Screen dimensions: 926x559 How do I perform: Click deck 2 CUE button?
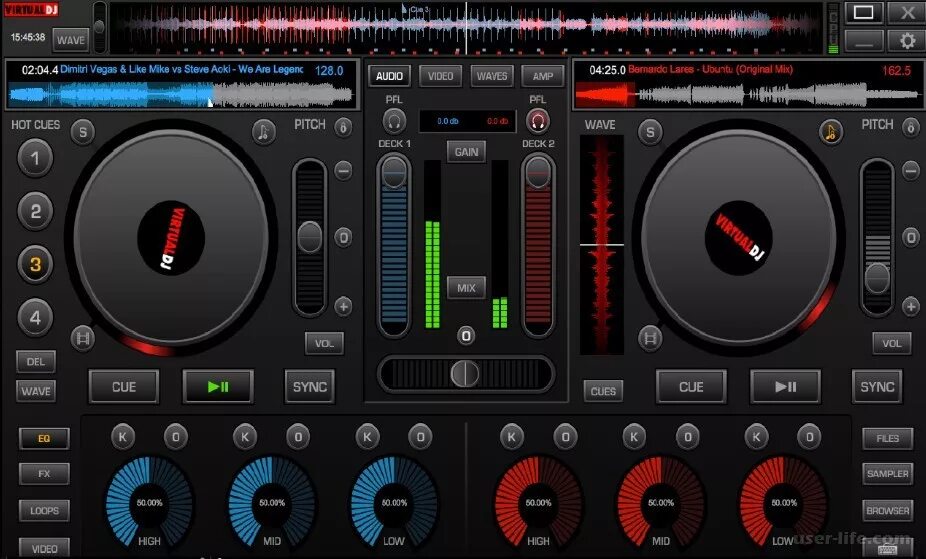pyautogui.click(x=691, y=387)
